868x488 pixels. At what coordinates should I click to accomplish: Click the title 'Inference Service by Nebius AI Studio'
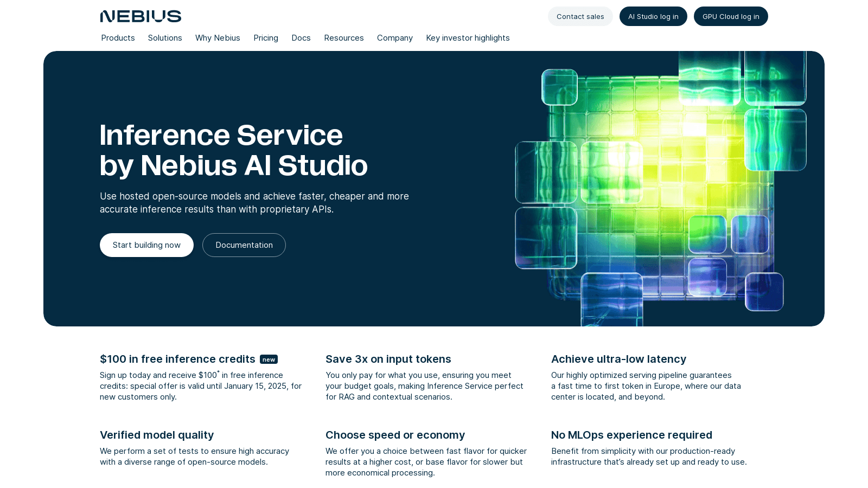pos(234,150)
